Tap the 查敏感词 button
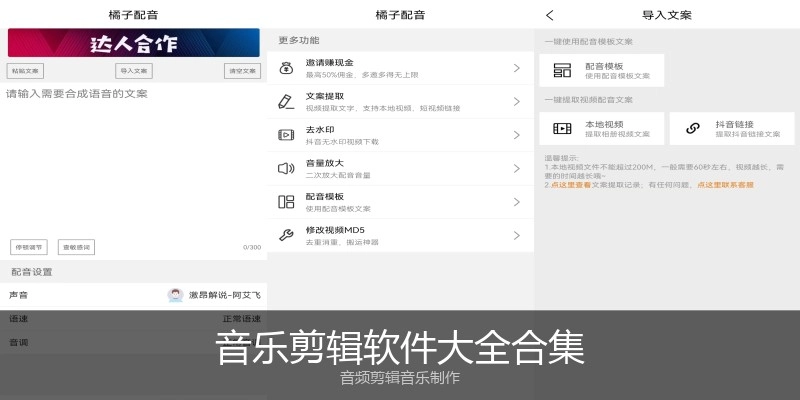Image resolution: width=800 pixels, height=400 pixels. click(76, 247)
